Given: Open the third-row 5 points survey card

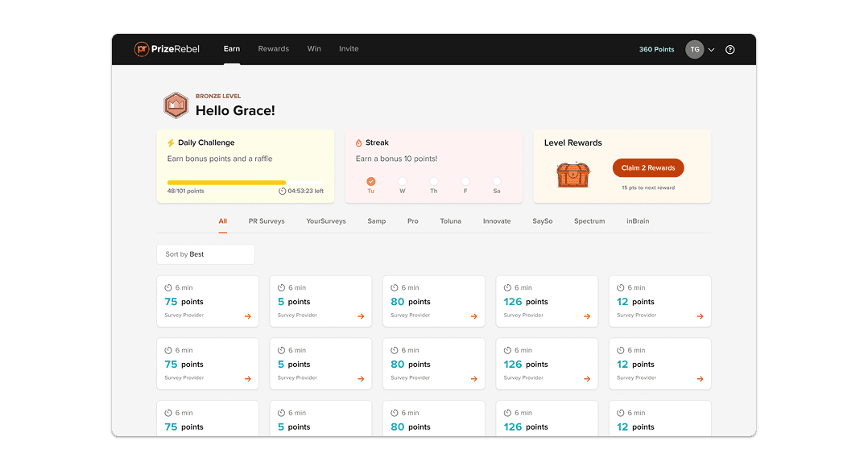Looking at the screenshot, I should 320,418.
